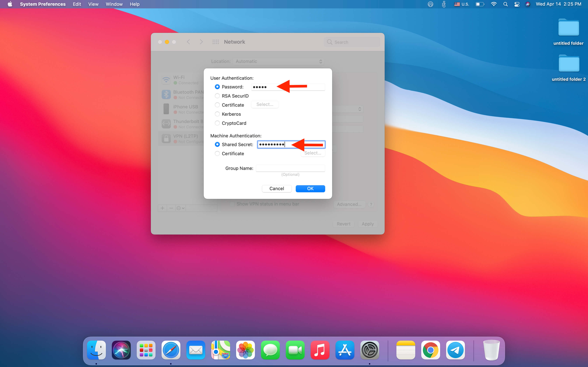The width and height of the screenshot is (588, 367).
Task: Open the Location Automatic dropdown
Action: tap(278, 61)
